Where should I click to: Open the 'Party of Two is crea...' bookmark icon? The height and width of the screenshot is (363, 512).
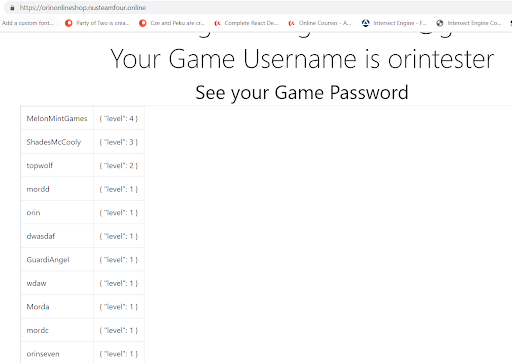point(69,23)
